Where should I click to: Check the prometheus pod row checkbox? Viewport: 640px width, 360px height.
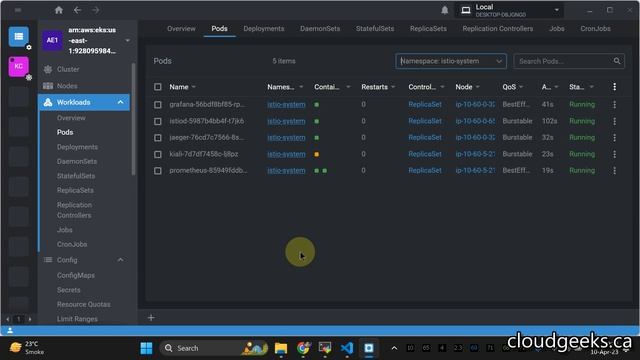coord(158,171)
